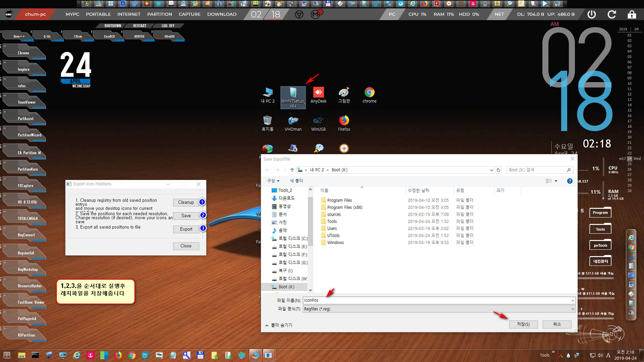Viewport: 644px width, 362px height.
Task: Expand address bar path dropdown
Action: click(x=491, y=170)
